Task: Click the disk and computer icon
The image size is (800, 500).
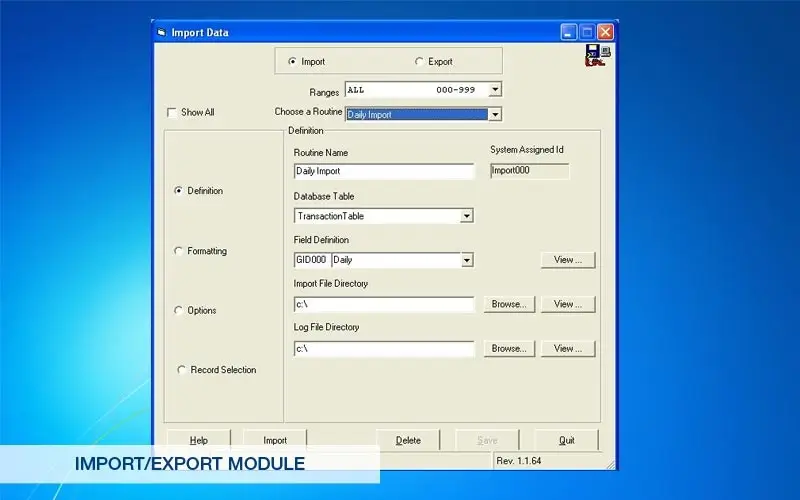Action: (x=597, y=55)
